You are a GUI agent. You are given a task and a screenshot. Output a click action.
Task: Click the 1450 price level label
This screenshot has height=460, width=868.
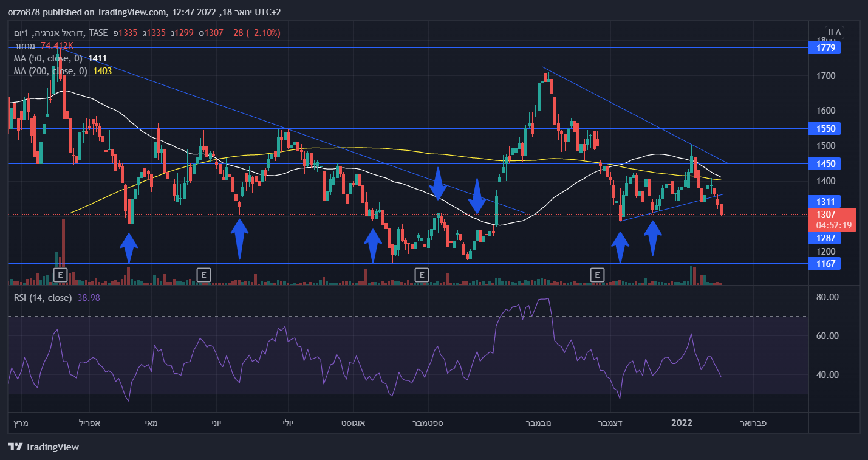pos(825,164)
